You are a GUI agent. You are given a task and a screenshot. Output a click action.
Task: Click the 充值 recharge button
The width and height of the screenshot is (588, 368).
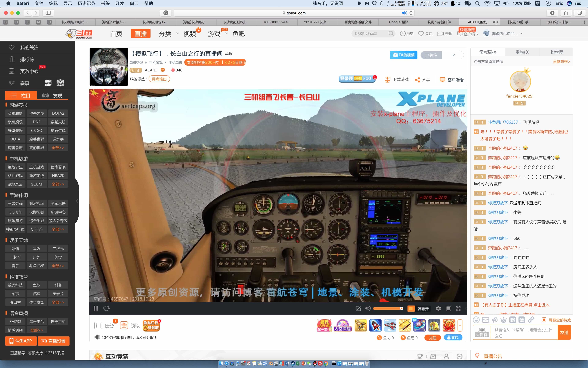point(432,338)
